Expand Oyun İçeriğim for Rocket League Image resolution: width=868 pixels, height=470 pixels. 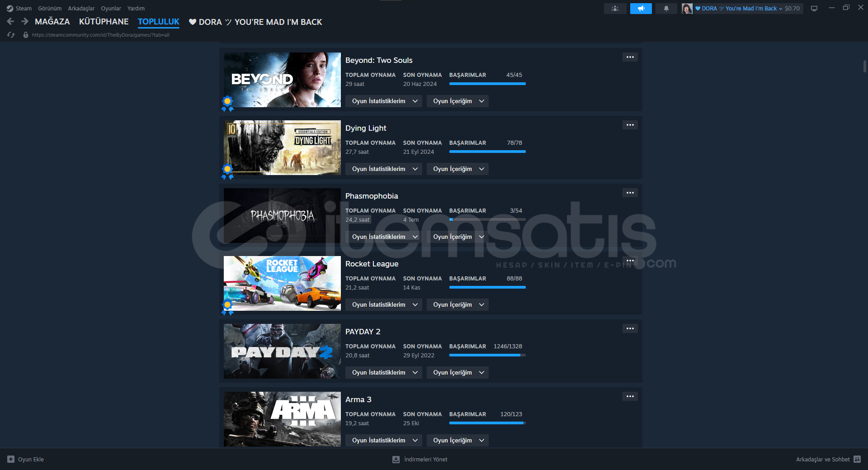coord(458,304)
